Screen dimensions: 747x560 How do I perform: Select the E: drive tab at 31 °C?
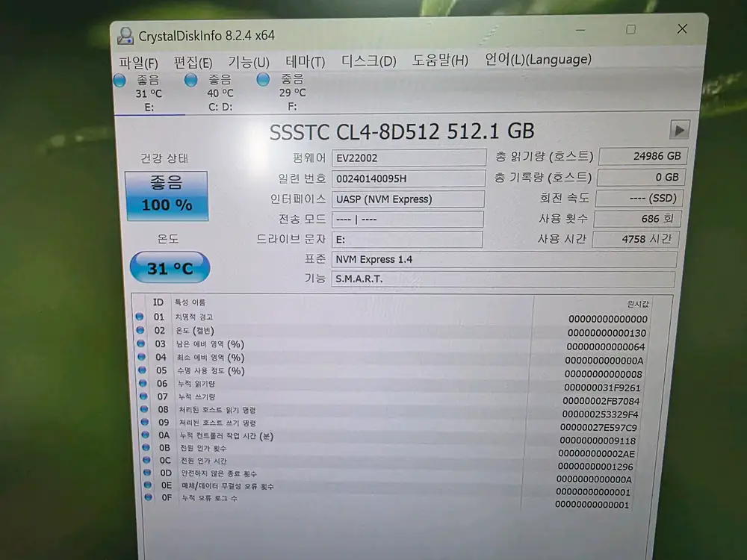(149, 93)
